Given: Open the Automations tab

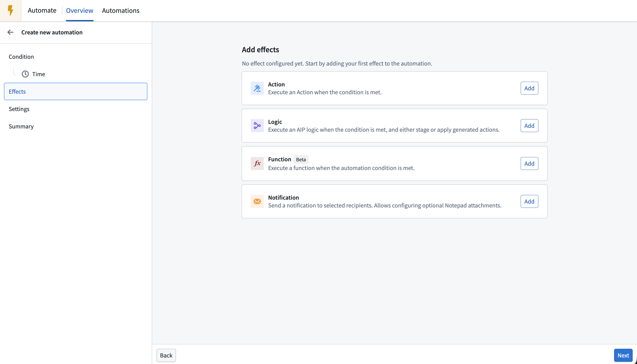Looking at the screenshot, I should 121,10.
